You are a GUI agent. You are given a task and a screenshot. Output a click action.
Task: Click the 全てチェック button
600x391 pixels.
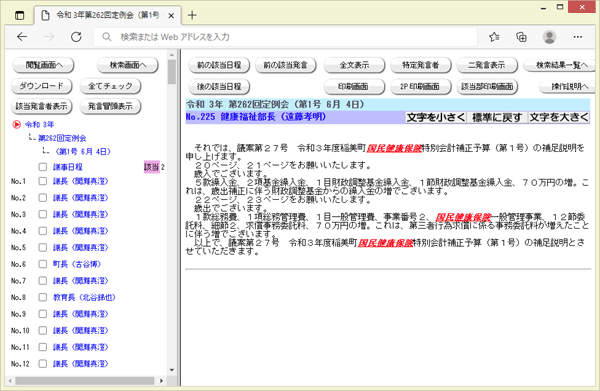click(110, 86)
